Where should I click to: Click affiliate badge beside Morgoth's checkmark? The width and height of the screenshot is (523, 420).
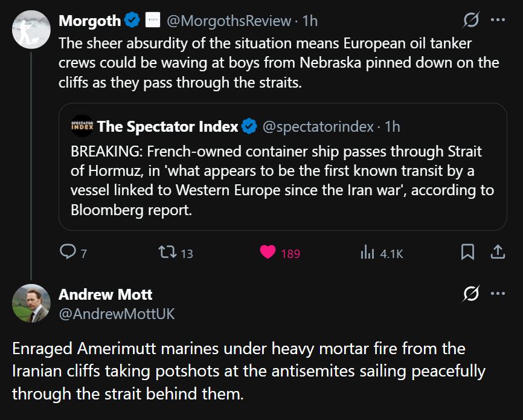[153, 20]
